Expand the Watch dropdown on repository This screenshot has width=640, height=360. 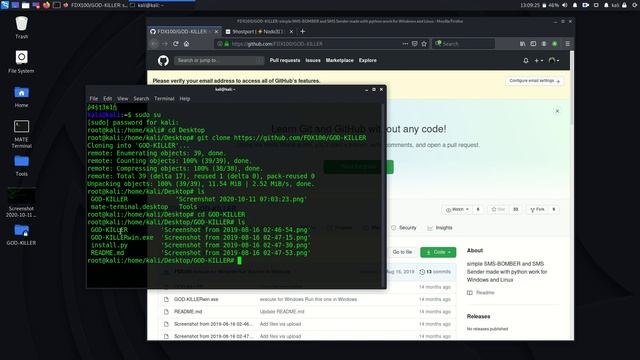pos(457,209)
